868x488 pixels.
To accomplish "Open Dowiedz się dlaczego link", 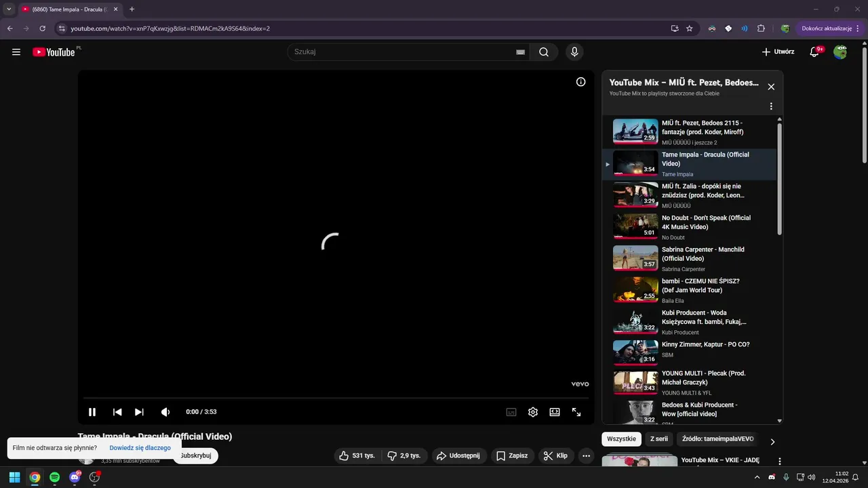I will click(140, 448).
